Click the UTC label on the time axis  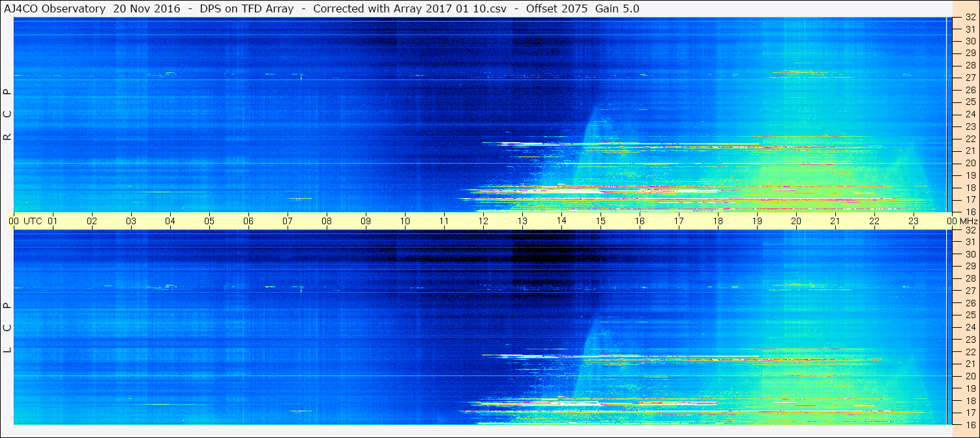tap(33, 221)
